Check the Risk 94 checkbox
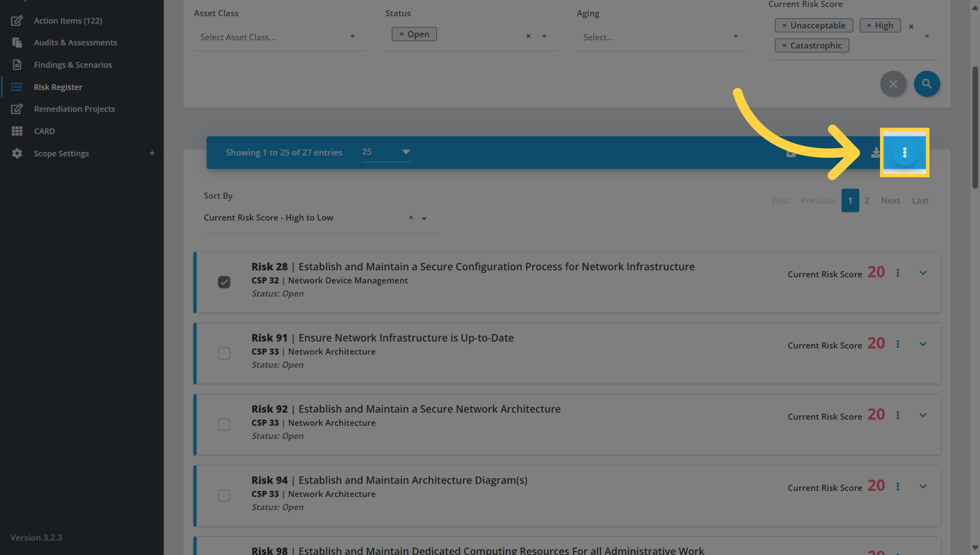Screen dimensions: 980x555 pos(224,496)
